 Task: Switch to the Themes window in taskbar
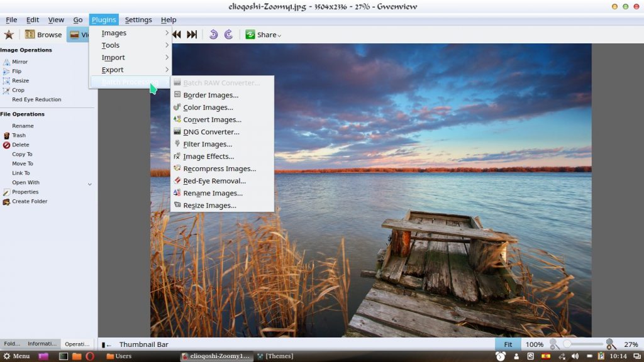(x=275, y=356)
